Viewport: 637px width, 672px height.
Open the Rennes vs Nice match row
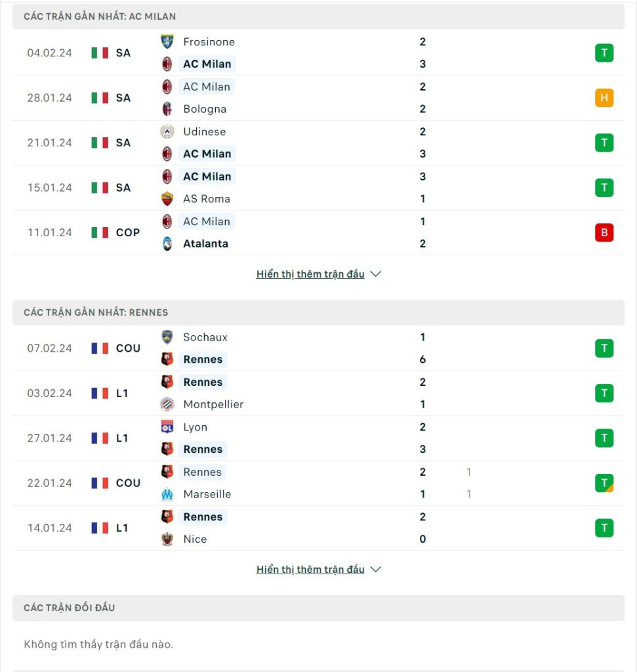click(318, 528)
